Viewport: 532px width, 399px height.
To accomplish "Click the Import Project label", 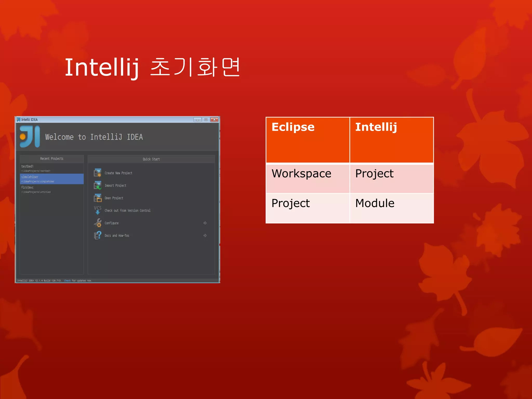I will pos(115,185).
